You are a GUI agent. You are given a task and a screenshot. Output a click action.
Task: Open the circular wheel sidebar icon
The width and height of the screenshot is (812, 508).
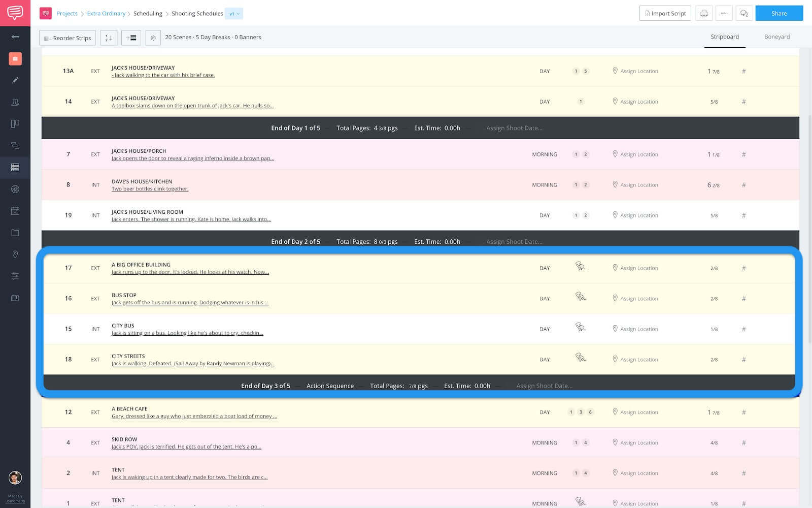click(15, 189)
